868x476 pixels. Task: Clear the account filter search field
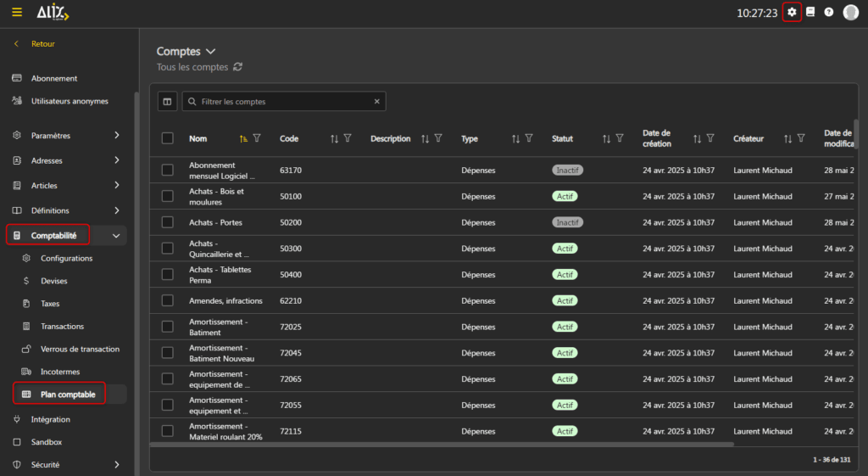377,102
